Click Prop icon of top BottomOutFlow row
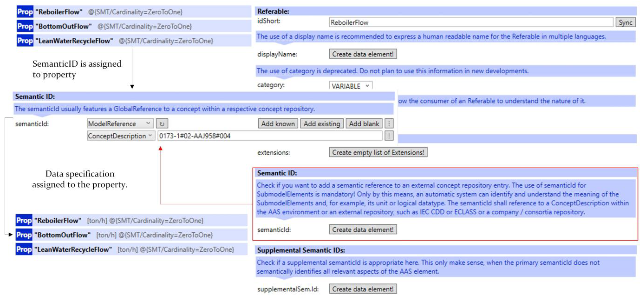Screen dimensions: 644x299 (x=25, y=26)
